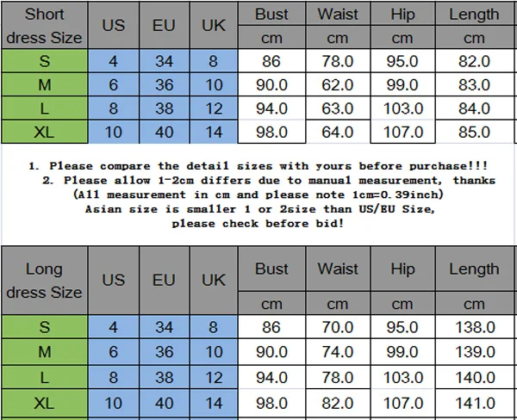517x420 pixels.
Task: Click the 'Short dress Size' header cell
Action: coord(45,26)
